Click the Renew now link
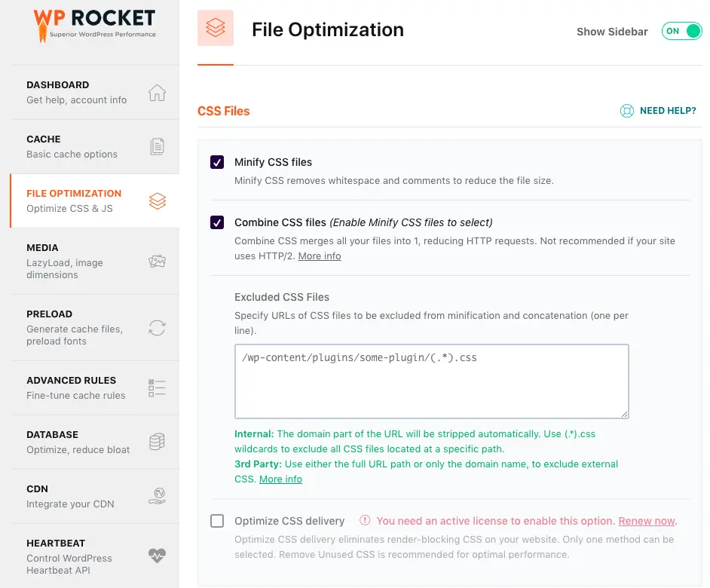710x588 pixels. click(646, 521)
